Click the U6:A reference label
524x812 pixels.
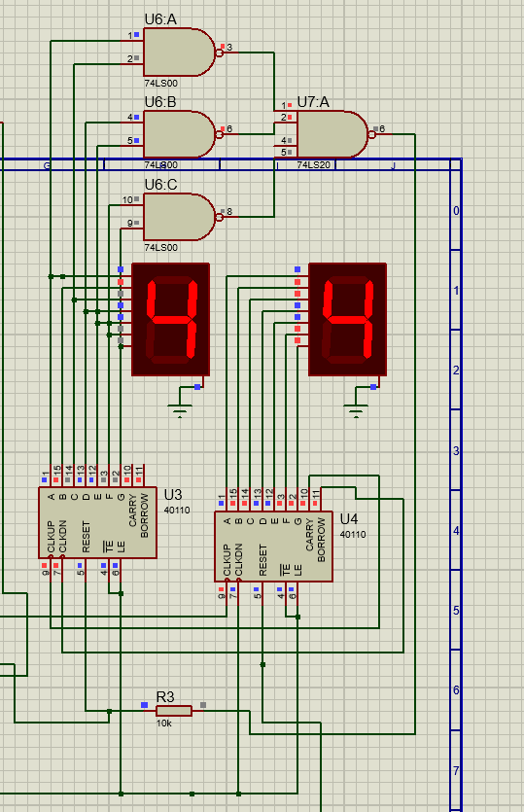click(x=160, y=19)
